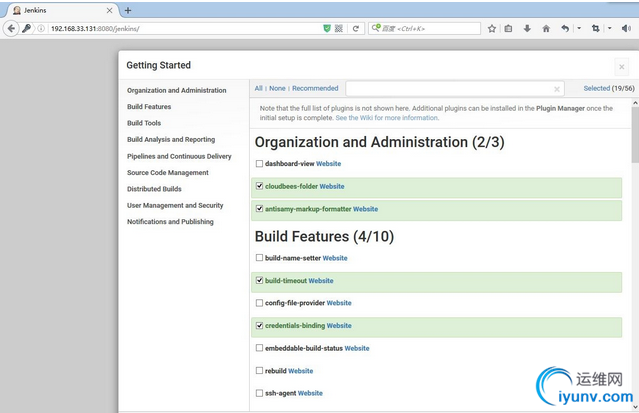639x413 pixels.
Task: Select All plugins link
Action: [x=258, y=88]
